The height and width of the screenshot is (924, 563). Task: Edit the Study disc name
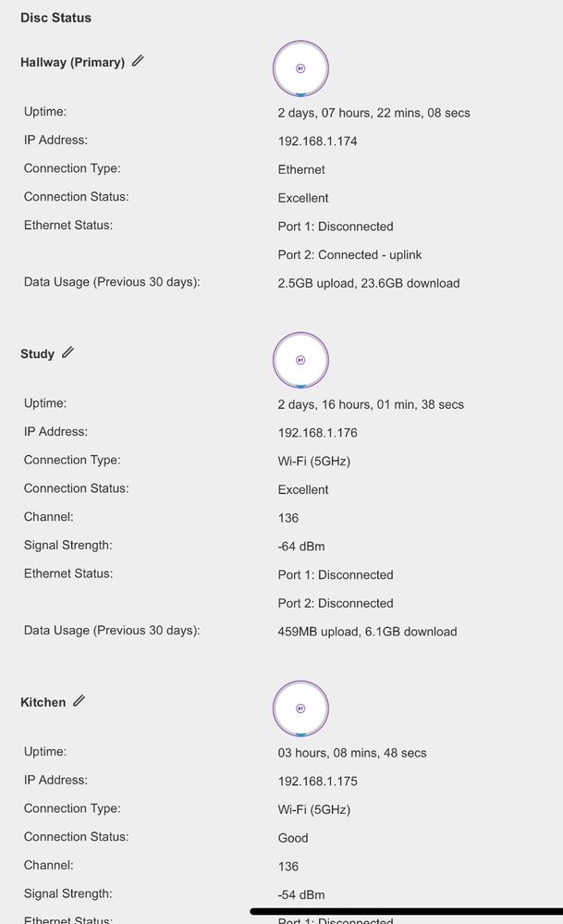[x=68, y=352]
